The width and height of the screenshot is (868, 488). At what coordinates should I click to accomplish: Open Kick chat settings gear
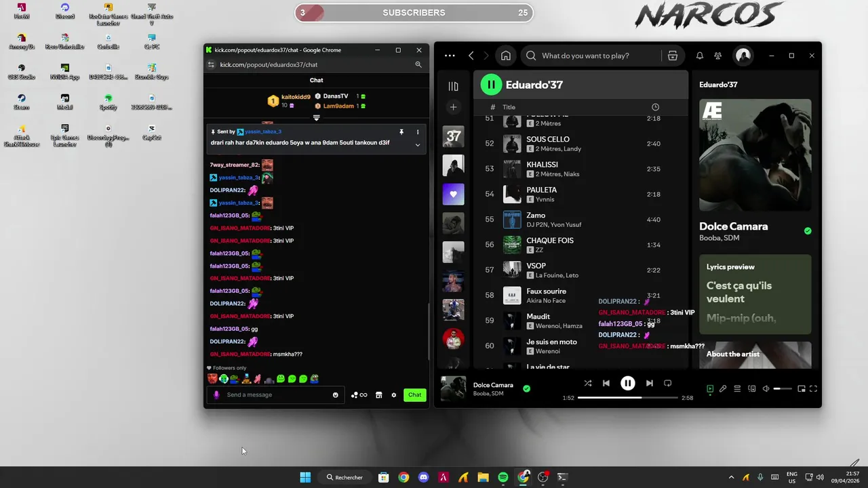(x=393, y=395)
